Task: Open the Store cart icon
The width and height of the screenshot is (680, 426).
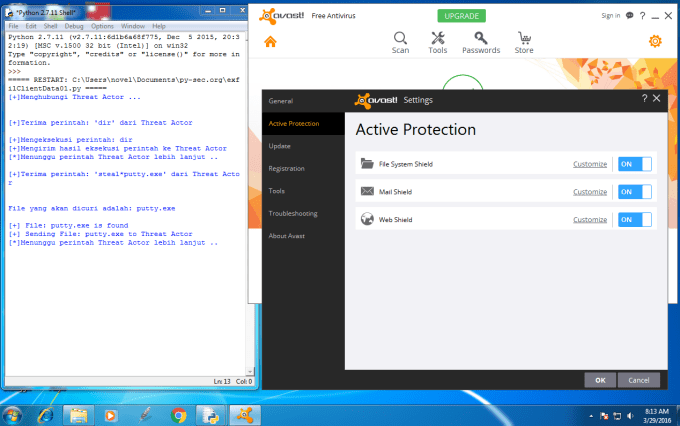Action: click(524, 38)
